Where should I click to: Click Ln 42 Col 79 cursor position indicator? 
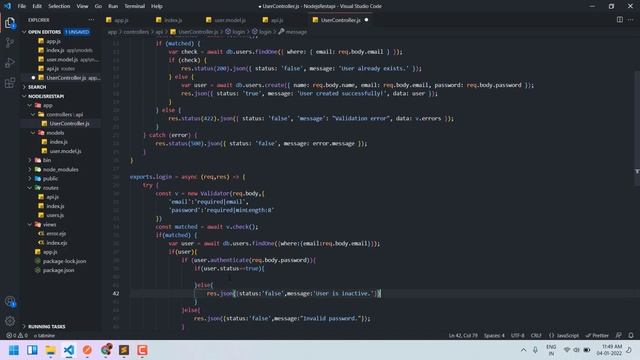pyautogui.click(x=463, y=336)
